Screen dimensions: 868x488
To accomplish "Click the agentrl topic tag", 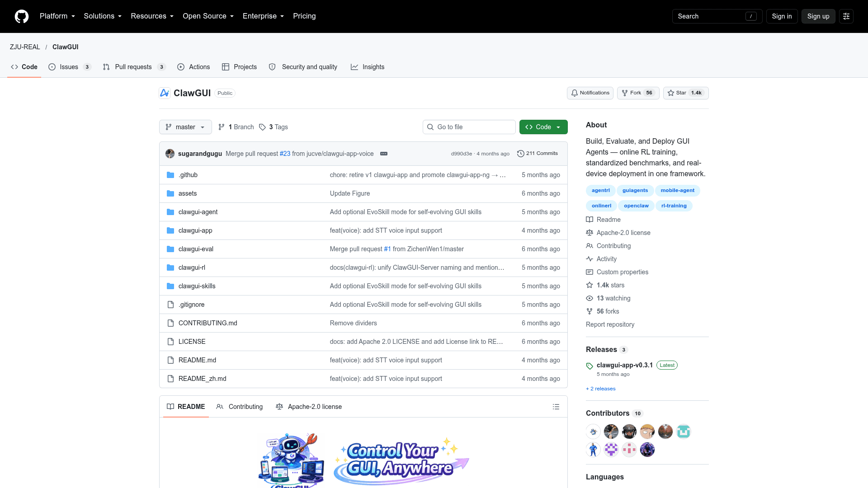I will [x=601, y=190].
